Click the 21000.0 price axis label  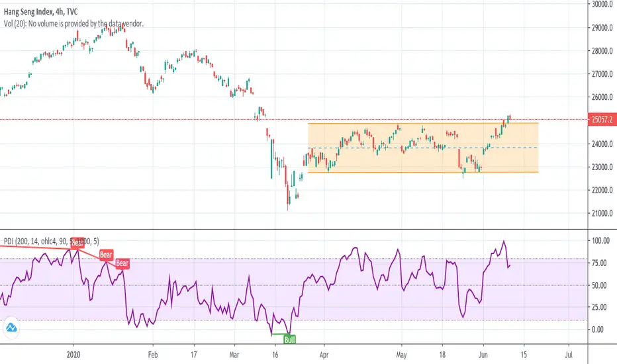[602, 214]
